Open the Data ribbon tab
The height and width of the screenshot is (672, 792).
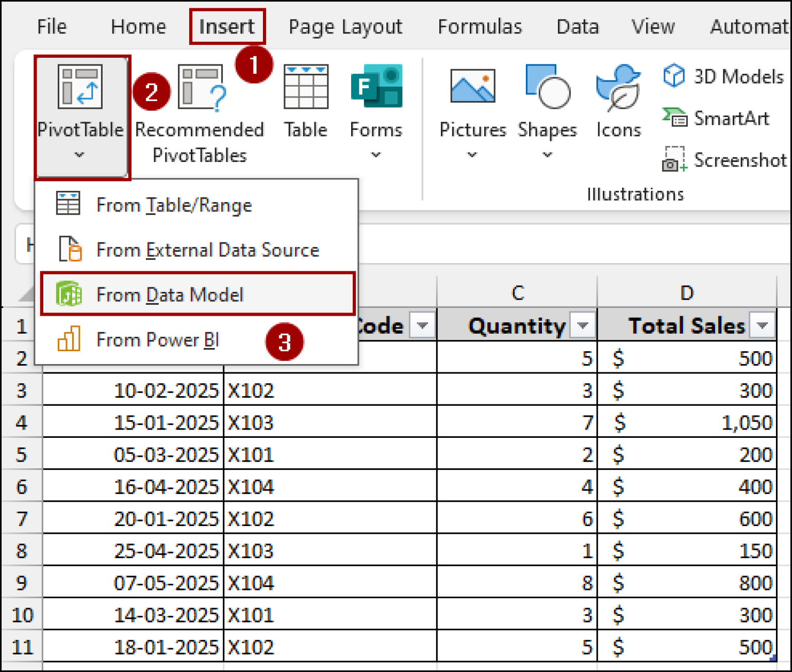point(577,26)
